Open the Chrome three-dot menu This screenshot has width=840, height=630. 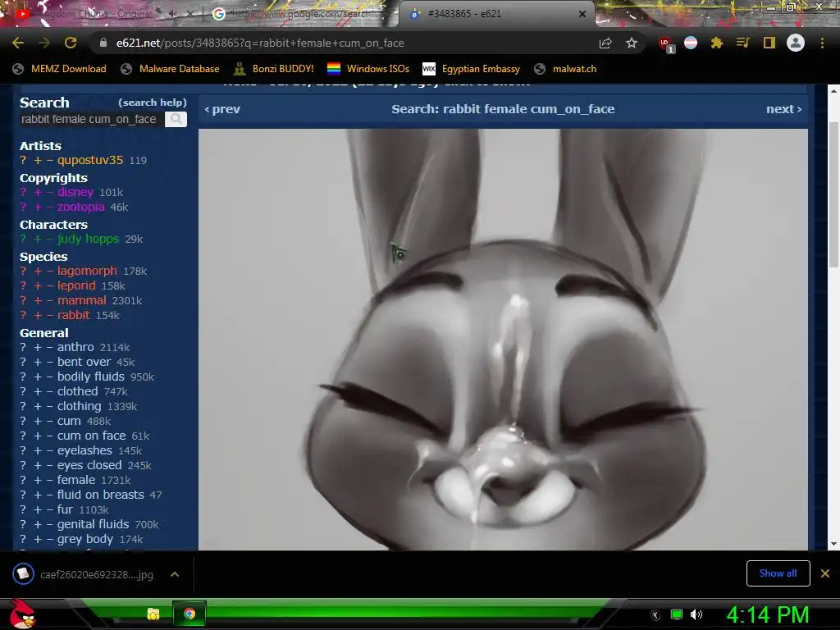click(822, 43)
